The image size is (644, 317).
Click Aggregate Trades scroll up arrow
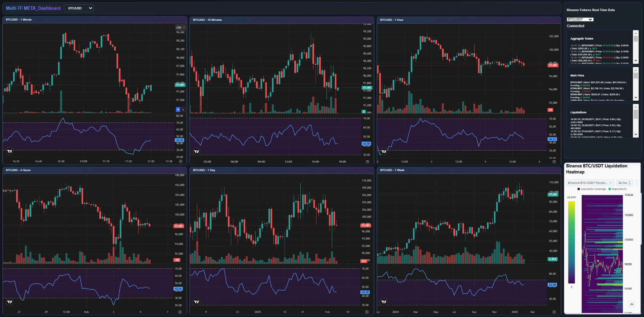point(636,33)
